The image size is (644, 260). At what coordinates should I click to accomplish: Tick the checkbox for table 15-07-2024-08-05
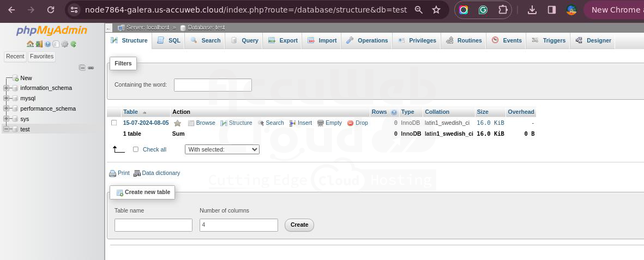pos(114,123)
